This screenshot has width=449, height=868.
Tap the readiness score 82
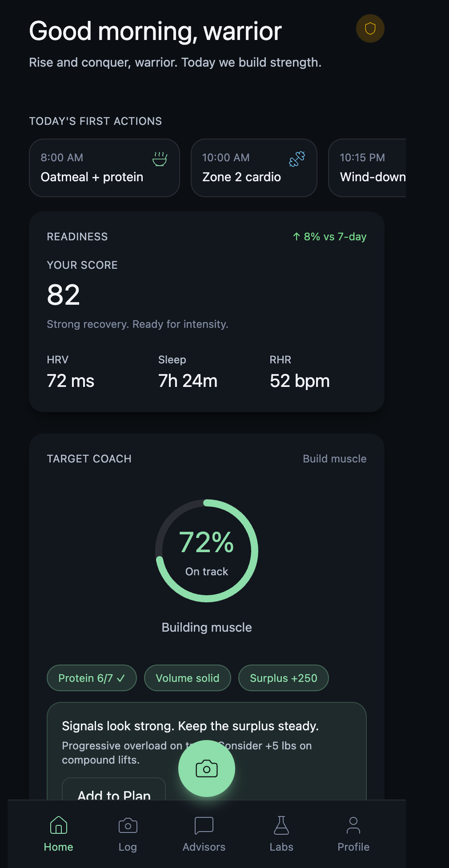(x=64, y=295)
